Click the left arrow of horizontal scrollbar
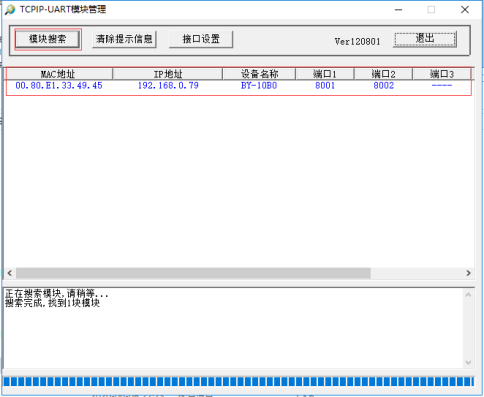 [10, 273]
